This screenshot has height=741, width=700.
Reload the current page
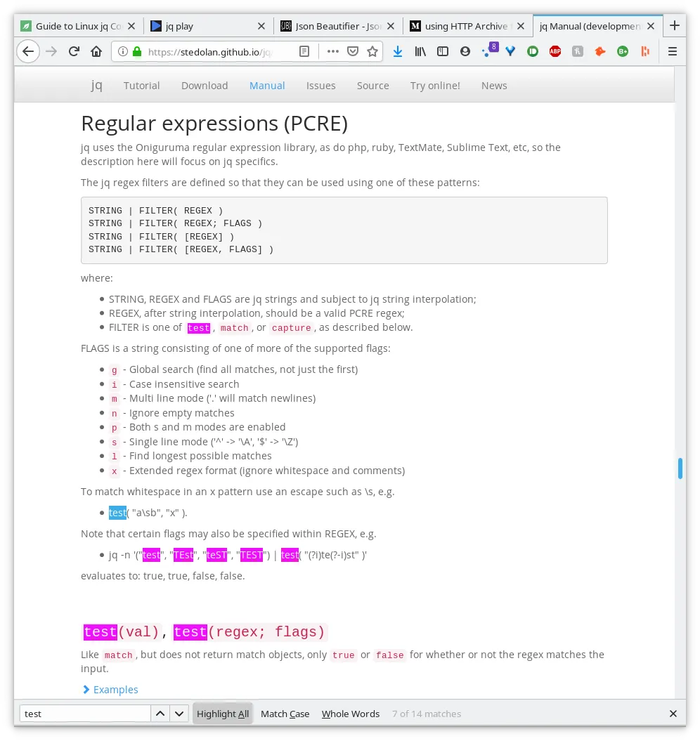tap(74, 51)
